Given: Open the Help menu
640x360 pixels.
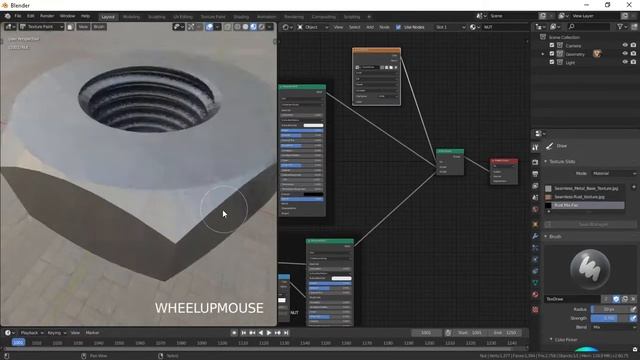Looking at the screenshot, I should tap(85, 16).
